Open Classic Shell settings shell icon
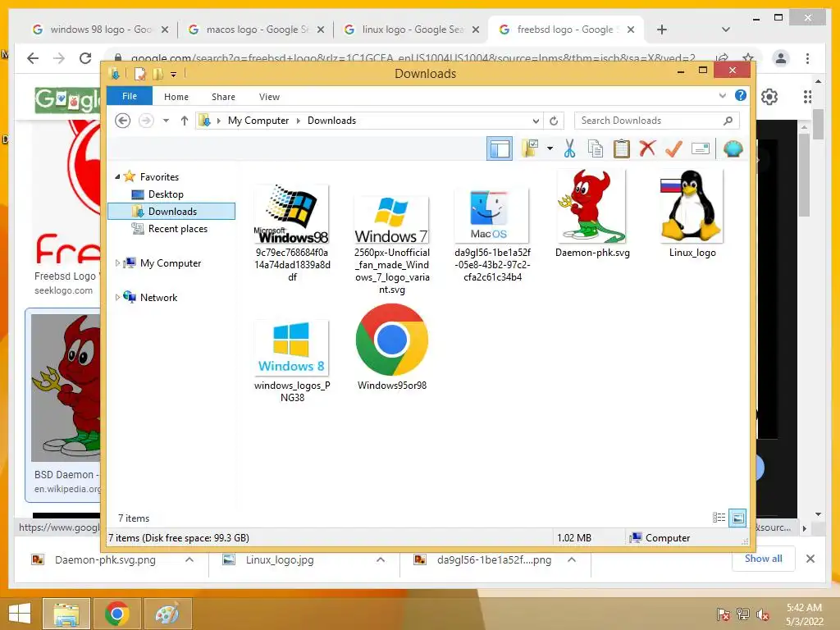This screenshot has width=840, height=630. pyautogui.click(x=733, y=148)
